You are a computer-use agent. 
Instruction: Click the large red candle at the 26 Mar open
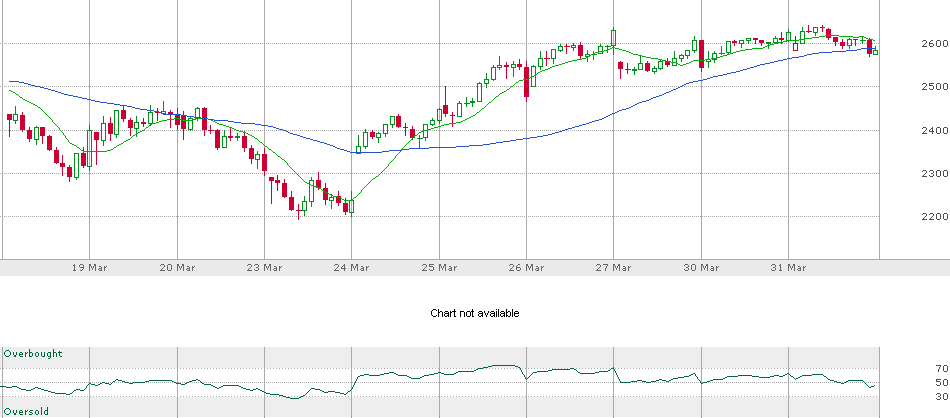click(x=526, y=82)
